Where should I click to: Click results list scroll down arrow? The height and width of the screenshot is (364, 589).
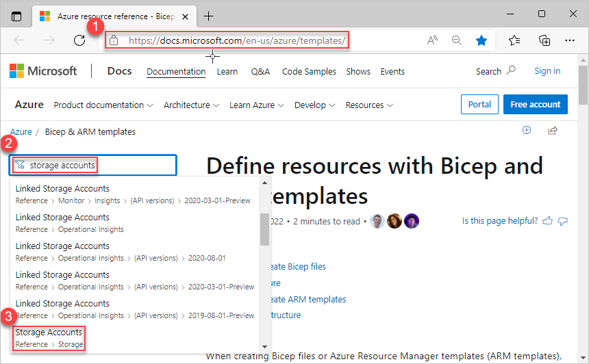pyautogui.click(x=264, y=347)
